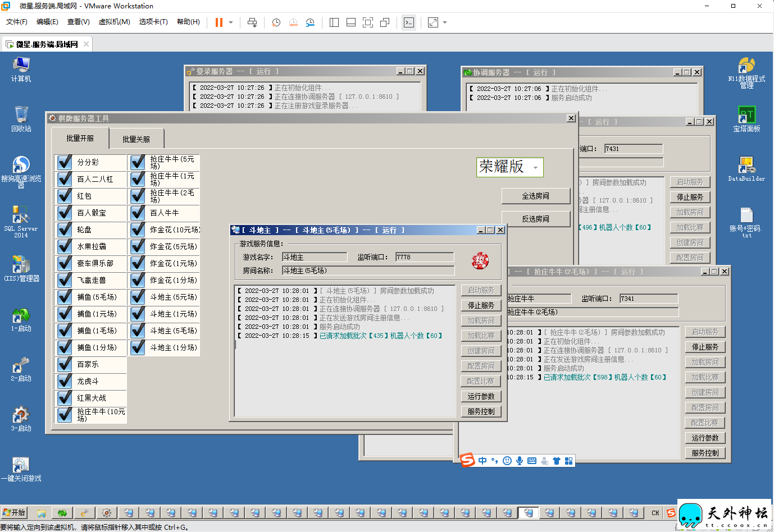Select the 微星.服务端.局域网 VM tab
This screenshot has height=532, width=774.
(x=47, y=44)
